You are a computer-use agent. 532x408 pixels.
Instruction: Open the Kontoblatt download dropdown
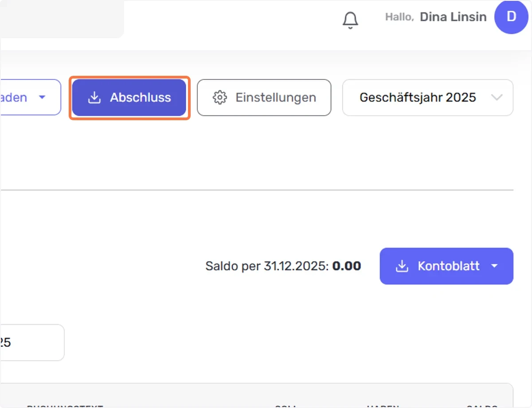(x=446, y=266)
